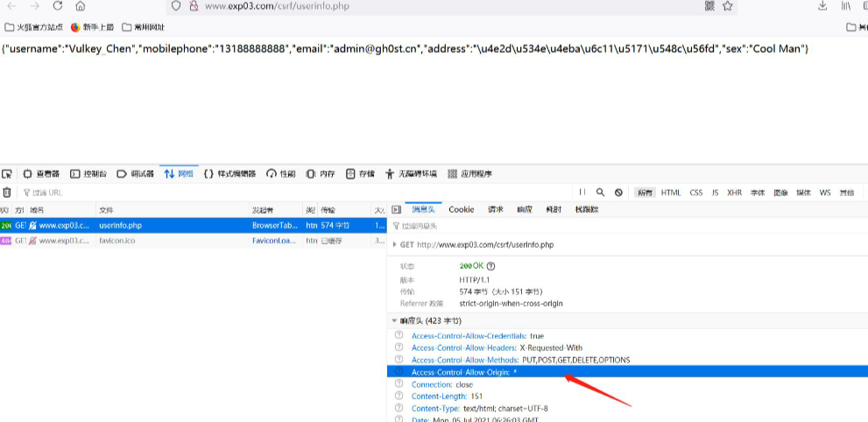Click the browser home icon

80,6
